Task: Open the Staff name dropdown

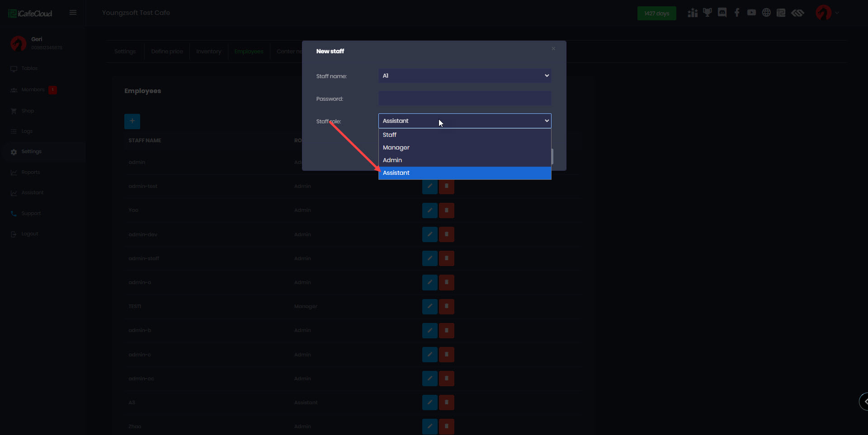Action: (464, 76)
